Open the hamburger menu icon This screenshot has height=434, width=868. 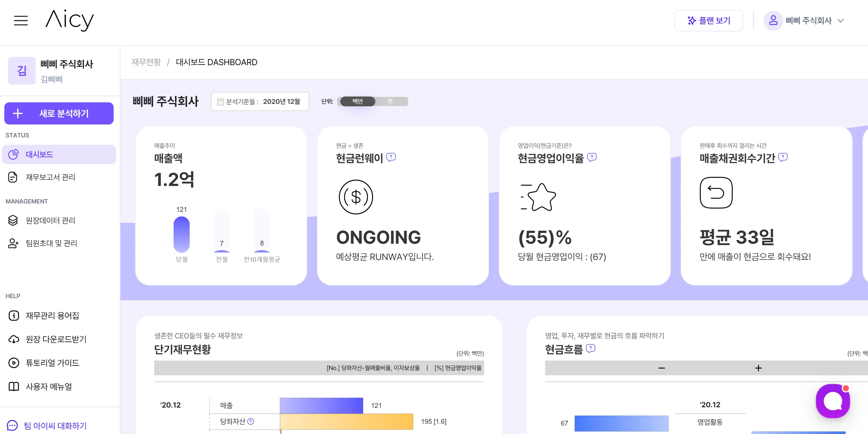coord(21,21)
